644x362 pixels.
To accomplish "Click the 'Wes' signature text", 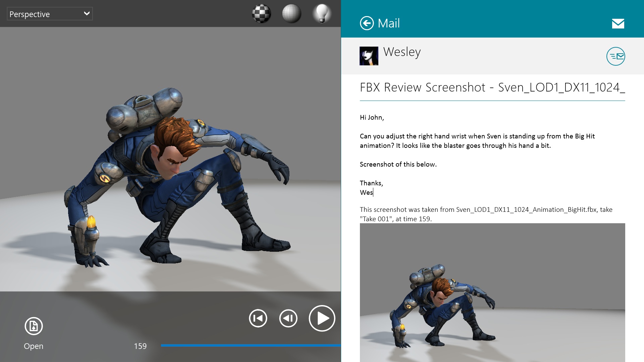I will (x=366, y=192).
